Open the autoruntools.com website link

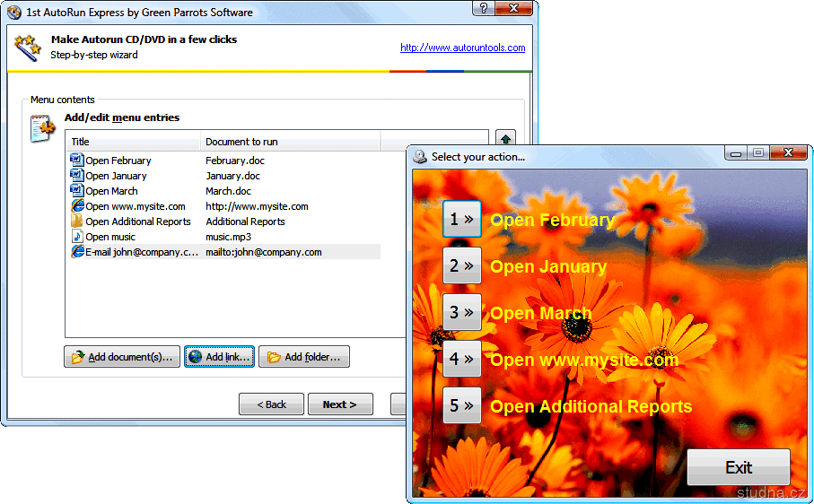coord(462,48)
